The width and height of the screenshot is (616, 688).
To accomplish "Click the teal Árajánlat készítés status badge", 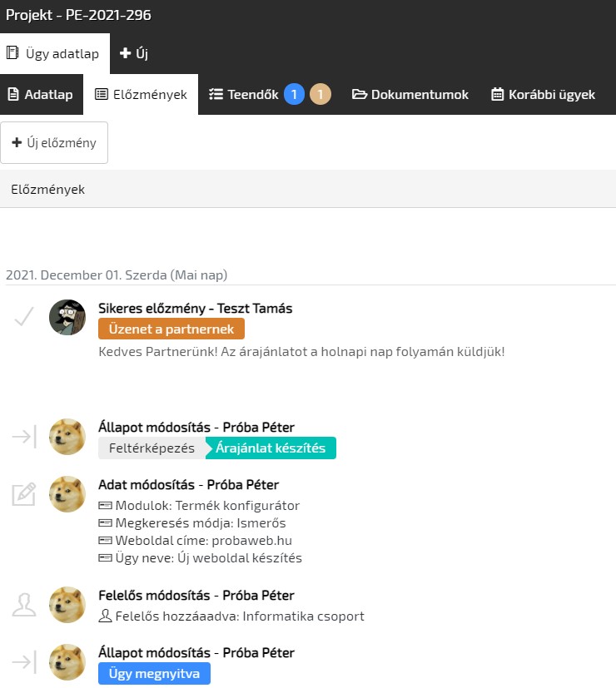I will pos(271,448).
